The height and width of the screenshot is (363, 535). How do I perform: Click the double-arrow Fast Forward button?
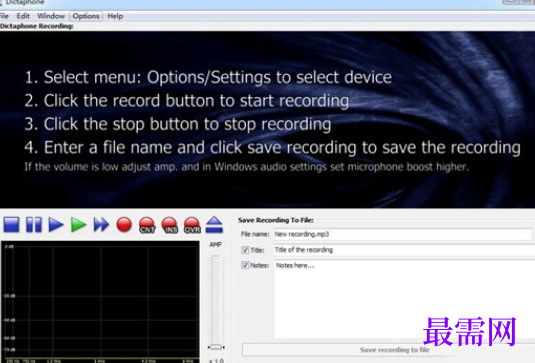coord(101,225)
